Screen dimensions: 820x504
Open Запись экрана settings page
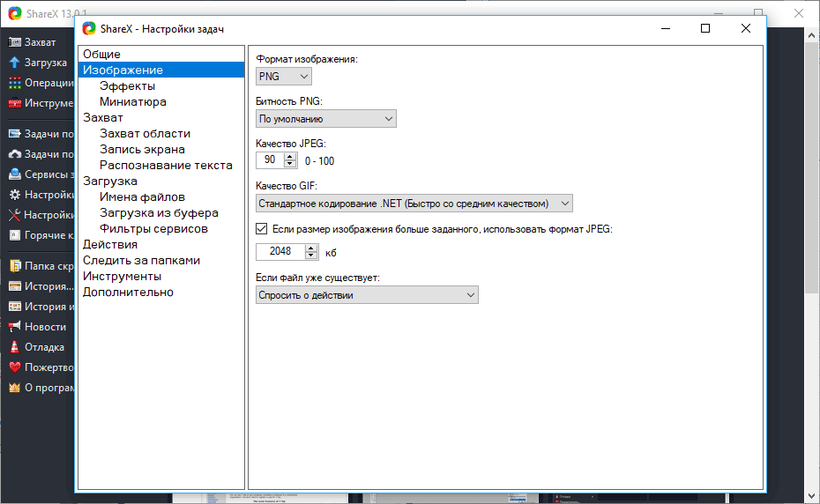[142, 150]
